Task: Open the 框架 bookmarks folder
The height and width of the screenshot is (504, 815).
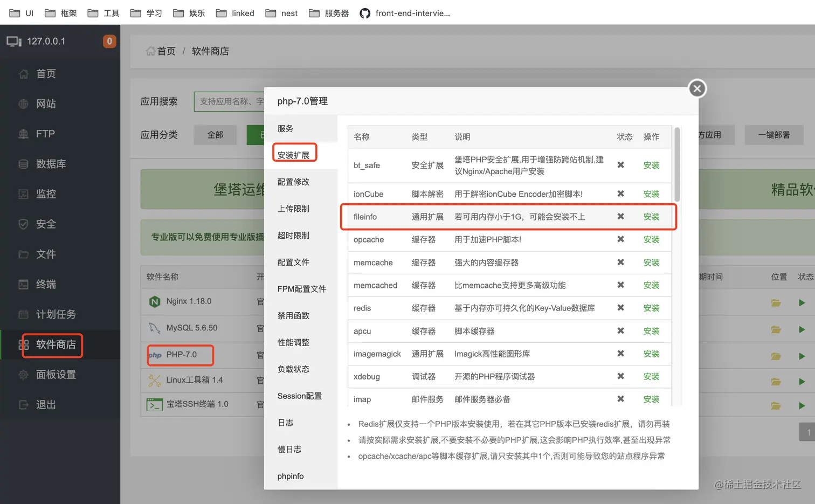Action: pyautogui.click(x=61, y=13)
